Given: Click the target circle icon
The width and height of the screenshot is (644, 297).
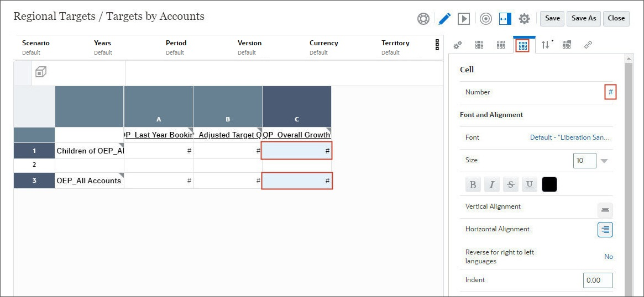Looking at the screenshot, I should [x=485, y=19].
